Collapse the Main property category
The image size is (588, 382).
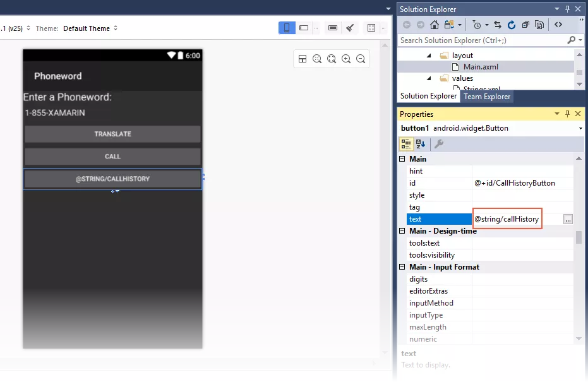402,159
